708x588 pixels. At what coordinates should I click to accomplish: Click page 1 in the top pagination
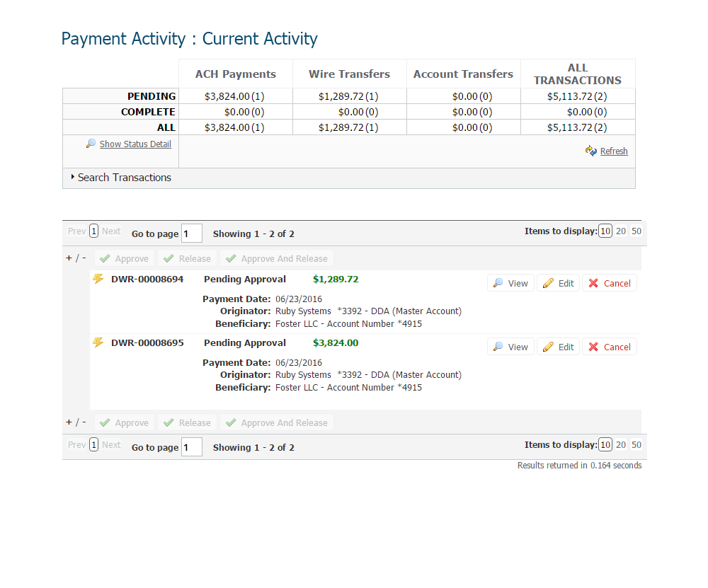(94, 231)
